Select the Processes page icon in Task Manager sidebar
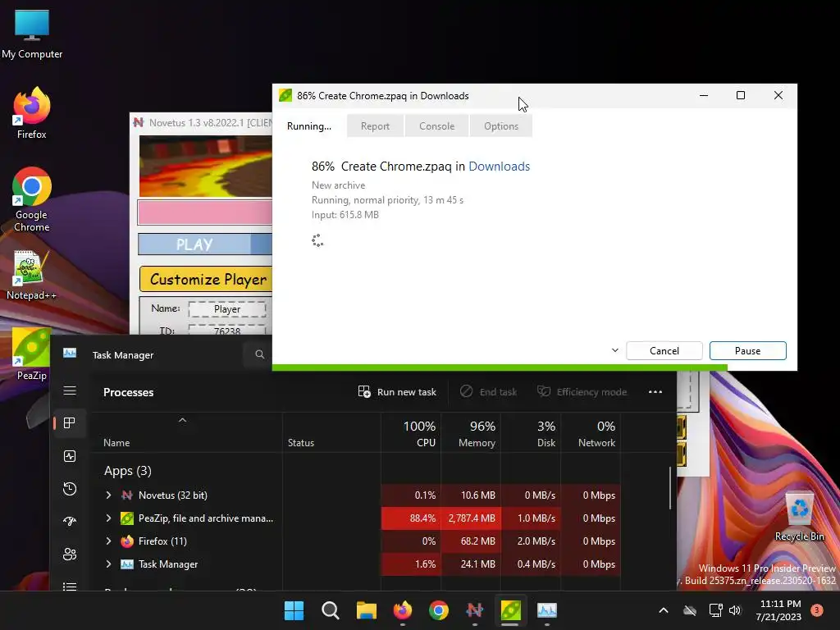Image resolution: width=840 pixels, height=630 pixels. [70, 423]
